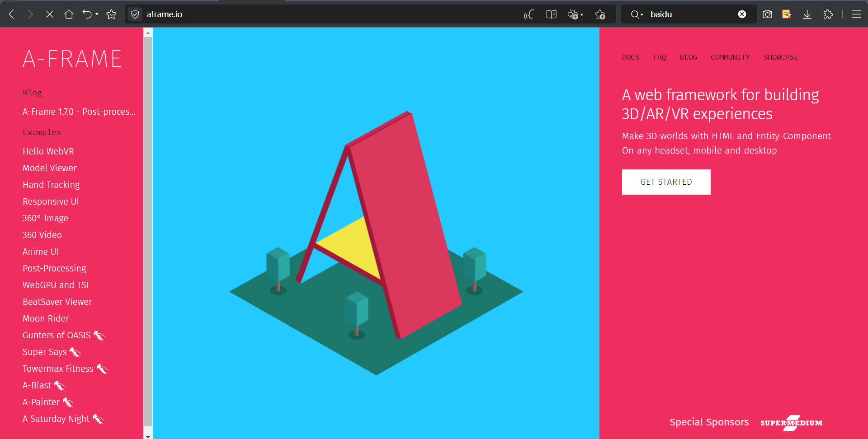Open the translate globe tool
The height and width of the screenshot is (439, 868).
[573, 14]
